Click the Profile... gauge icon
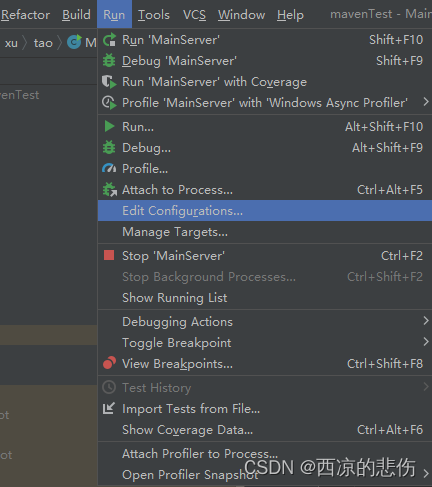432x487 pixels. pyautogui.click(x=109, y=169)
